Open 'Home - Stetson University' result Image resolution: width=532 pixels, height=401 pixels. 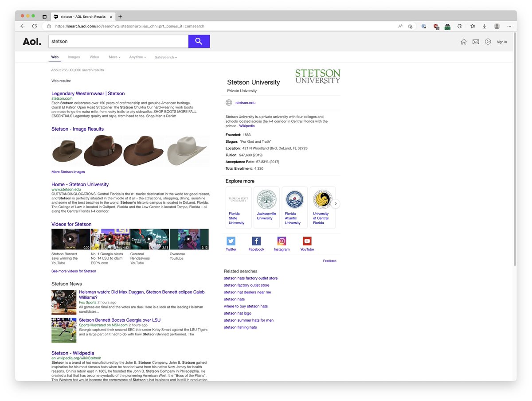point(80,184)
